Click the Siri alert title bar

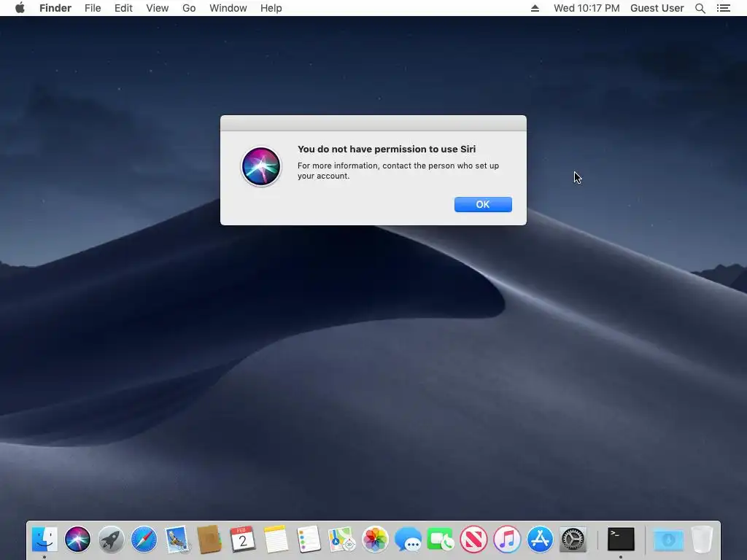click(x=373, y=122)
